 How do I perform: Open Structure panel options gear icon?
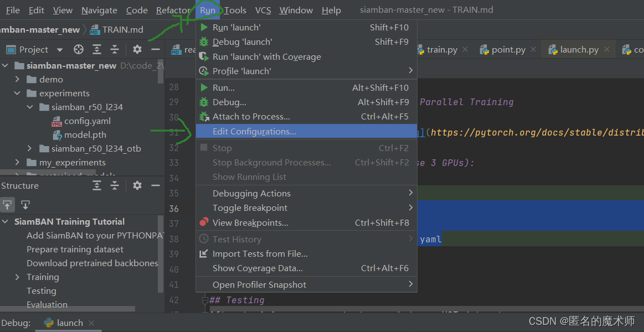[x=137, y=185]
